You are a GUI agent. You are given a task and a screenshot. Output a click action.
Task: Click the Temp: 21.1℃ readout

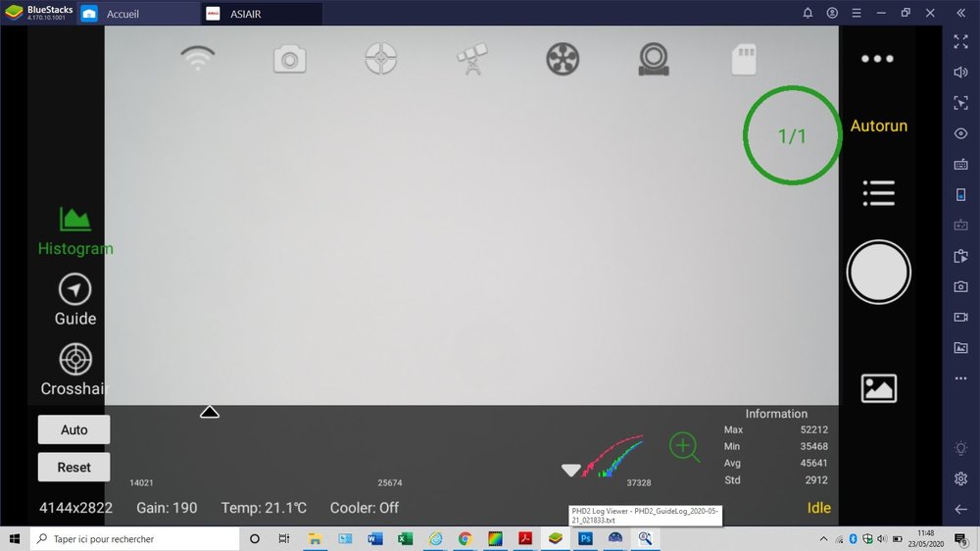click(264, 508)
